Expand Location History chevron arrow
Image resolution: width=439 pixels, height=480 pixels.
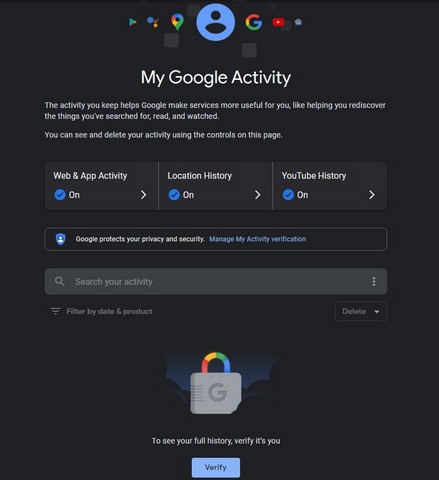(257, 195)
